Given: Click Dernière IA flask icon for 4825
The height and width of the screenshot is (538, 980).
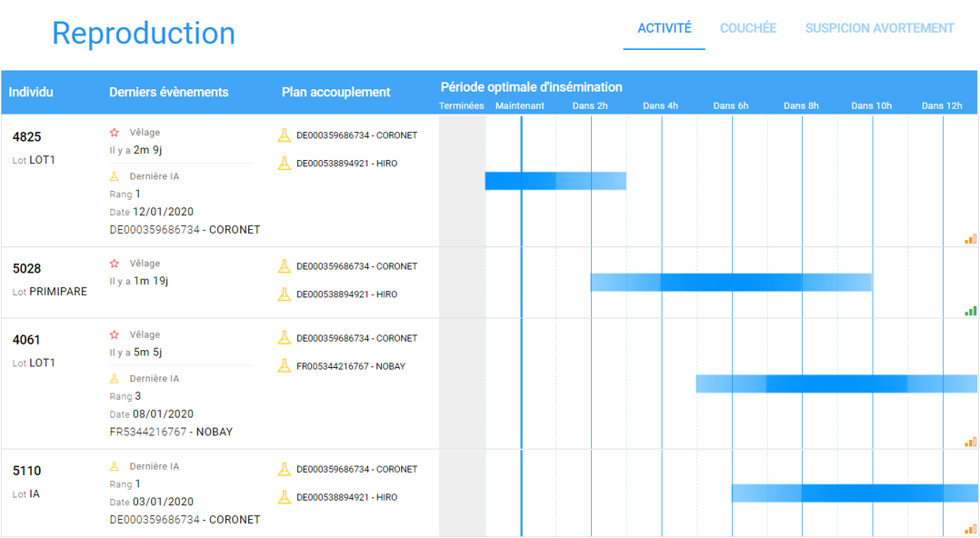Looking at the screenshot, I should [x=114, y=176].
